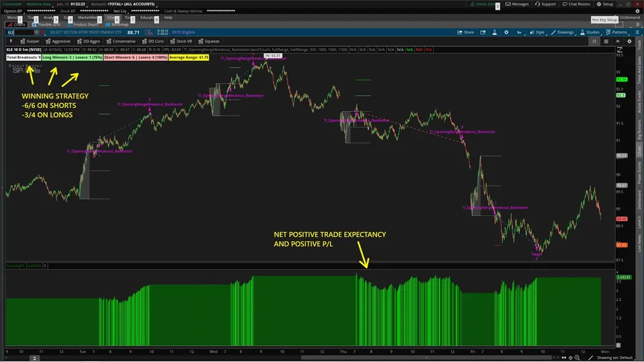Open the Active Trader sidebar tab
The image size is (644, 362).
pyautogui.click(x=639, y=102)
